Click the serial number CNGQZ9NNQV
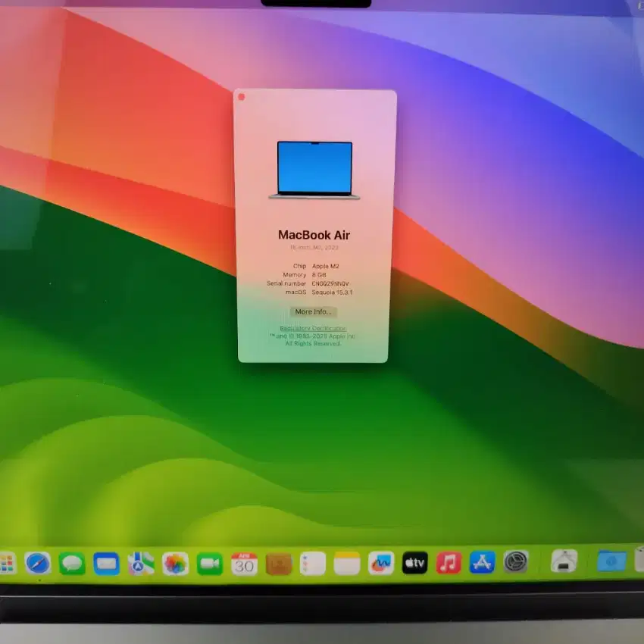This screenshot has width=644, height=644. (330, 283)
